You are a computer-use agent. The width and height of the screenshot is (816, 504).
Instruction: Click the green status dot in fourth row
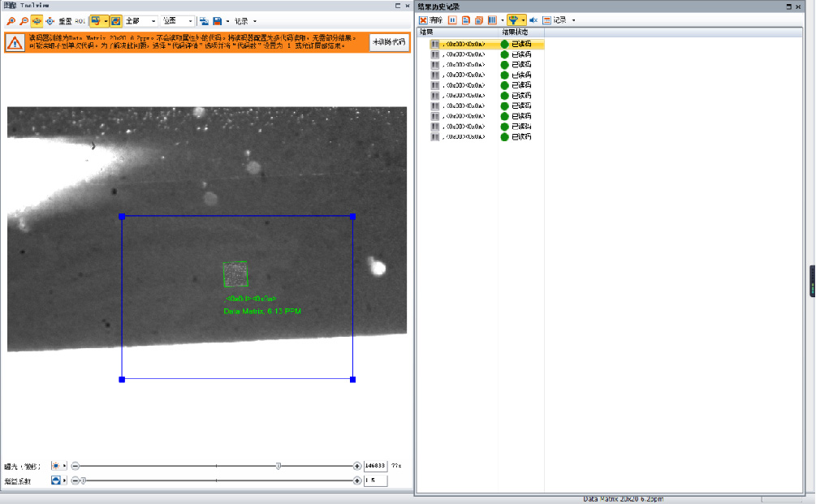(504, 75)
